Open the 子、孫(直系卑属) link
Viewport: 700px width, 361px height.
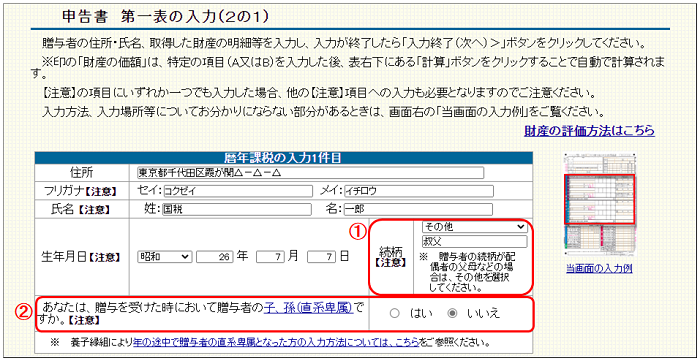click(308, 308)
